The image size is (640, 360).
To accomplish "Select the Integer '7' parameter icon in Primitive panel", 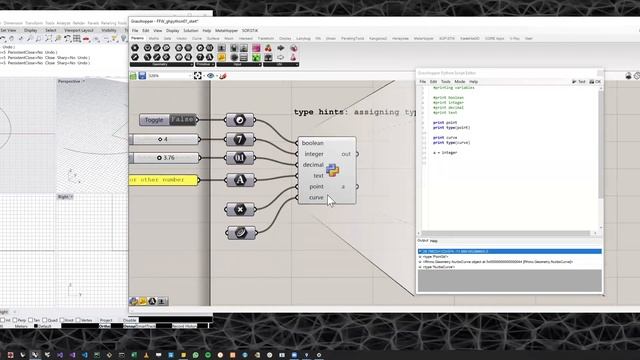I will tap(200, 58).
